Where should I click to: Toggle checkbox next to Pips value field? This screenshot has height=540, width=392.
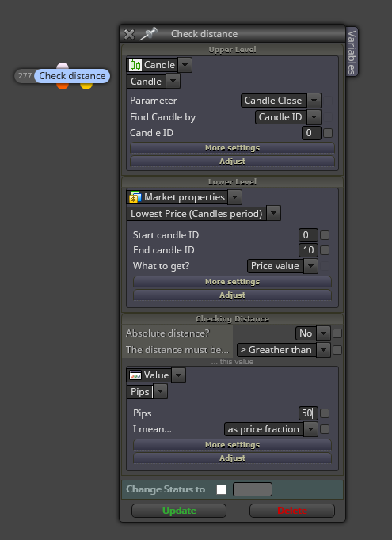click(x=325, y=413)
